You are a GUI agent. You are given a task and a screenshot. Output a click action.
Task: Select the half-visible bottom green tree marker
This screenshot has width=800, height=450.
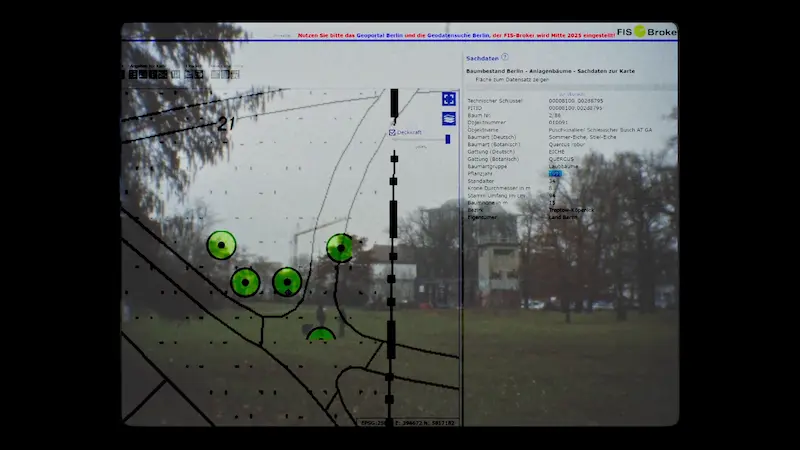click(x=321, y=334)
